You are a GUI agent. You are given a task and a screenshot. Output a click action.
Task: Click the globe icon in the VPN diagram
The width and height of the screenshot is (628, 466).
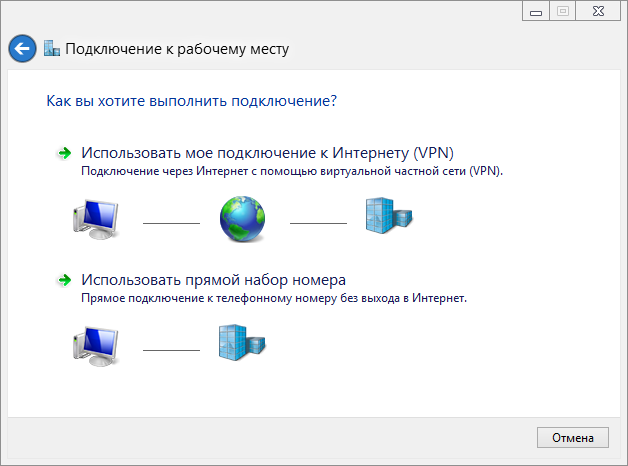point(243,217)
